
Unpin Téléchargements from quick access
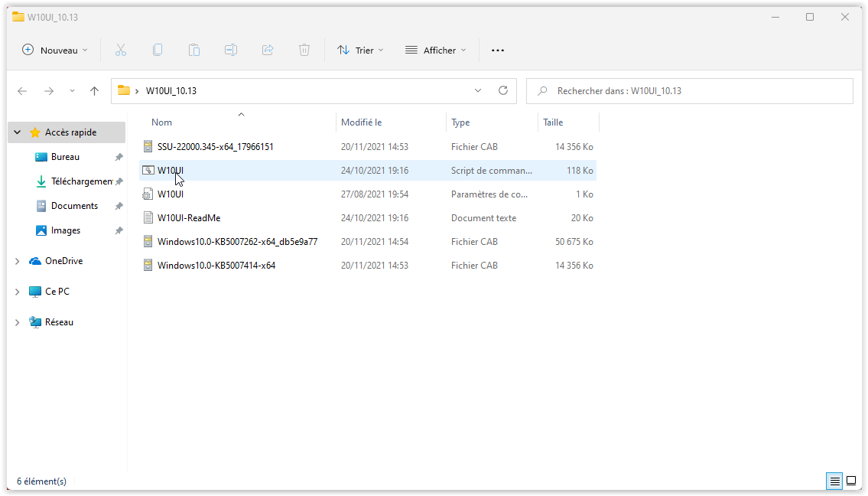(119, 181)
